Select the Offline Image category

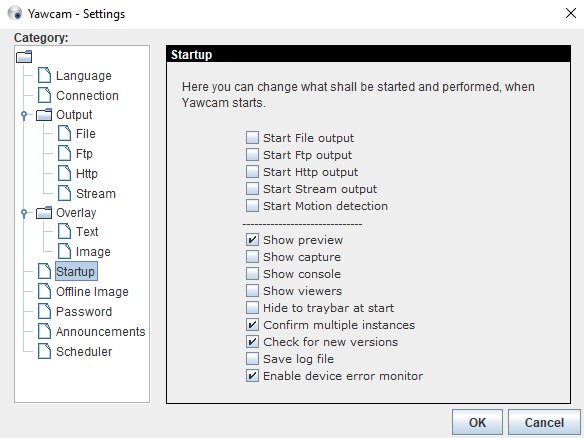pyautogui.click(x=92, y=291)
